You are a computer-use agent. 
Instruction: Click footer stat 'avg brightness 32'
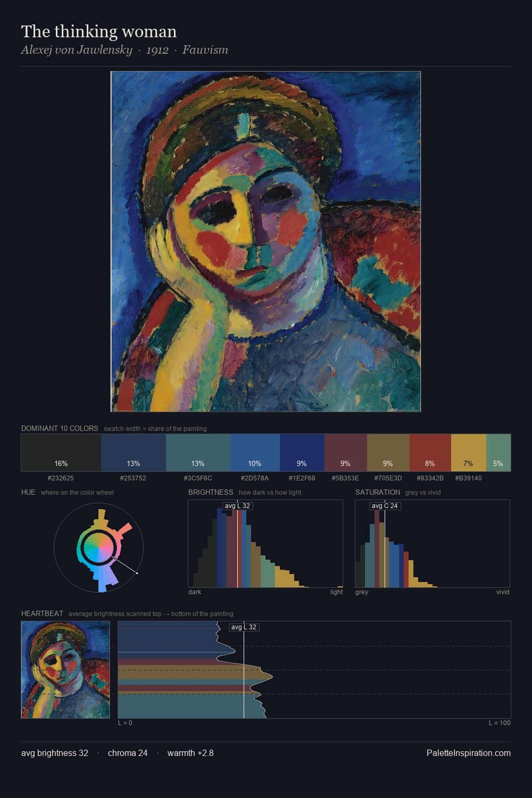tap(55, 753)
